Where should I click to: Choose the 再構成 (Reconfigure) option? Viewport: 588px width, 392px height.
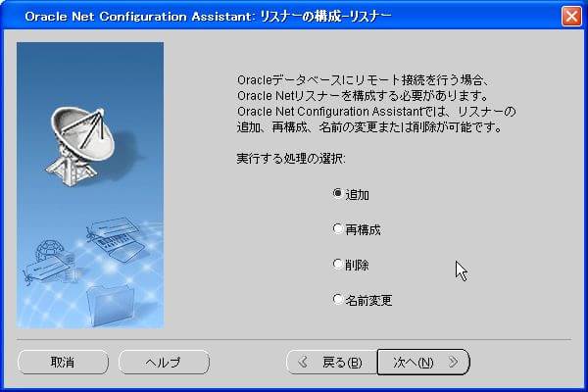click(x=337, y=228)
